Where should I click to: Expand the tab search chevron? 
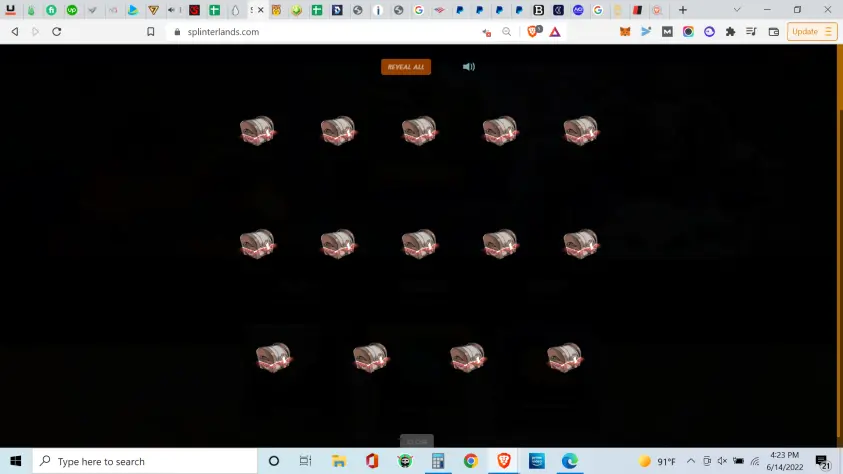tap(737, 10)
